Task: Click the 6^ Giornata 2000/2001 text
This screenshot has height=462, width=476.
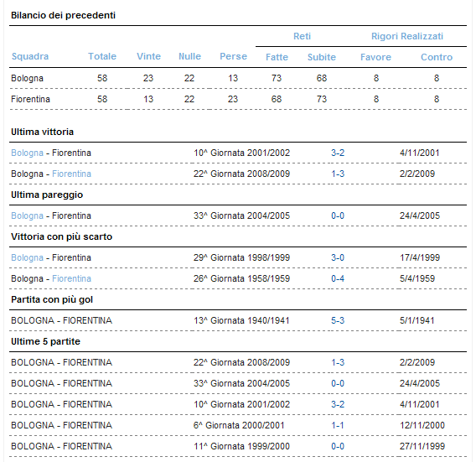Action: click(x=239, y=425)
